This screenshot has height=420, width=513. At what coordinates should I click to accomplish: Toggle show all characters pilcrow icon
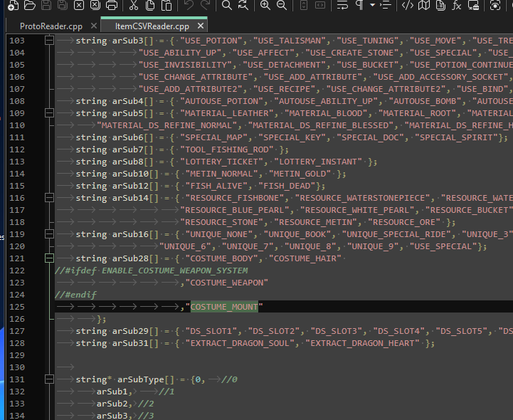tap(359, 5)
